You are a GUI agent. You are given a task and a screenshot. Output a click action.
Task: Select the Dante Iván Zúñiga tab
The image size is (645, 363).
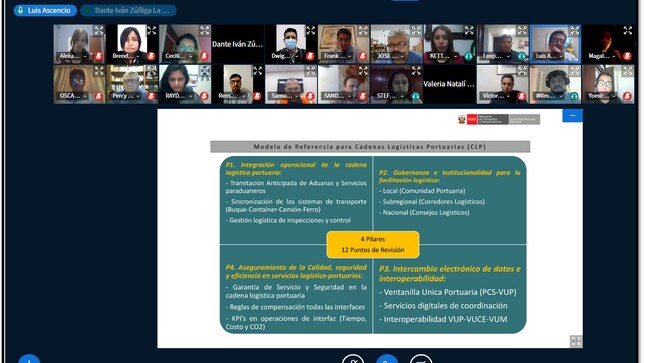coord(128,10)
